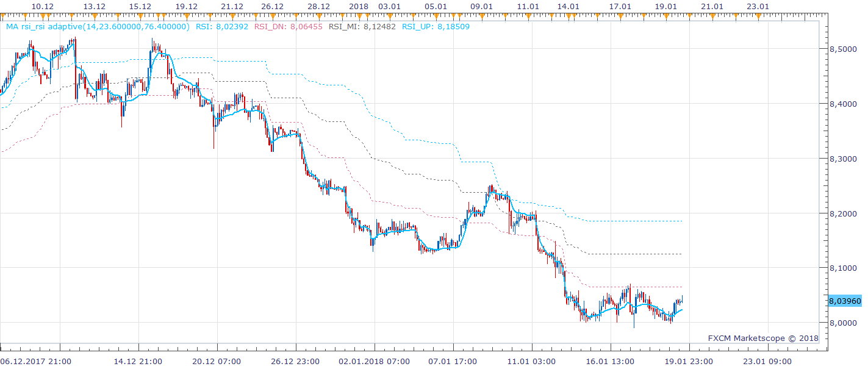Click the current price tag 8,03960

[x=845, y=301]
